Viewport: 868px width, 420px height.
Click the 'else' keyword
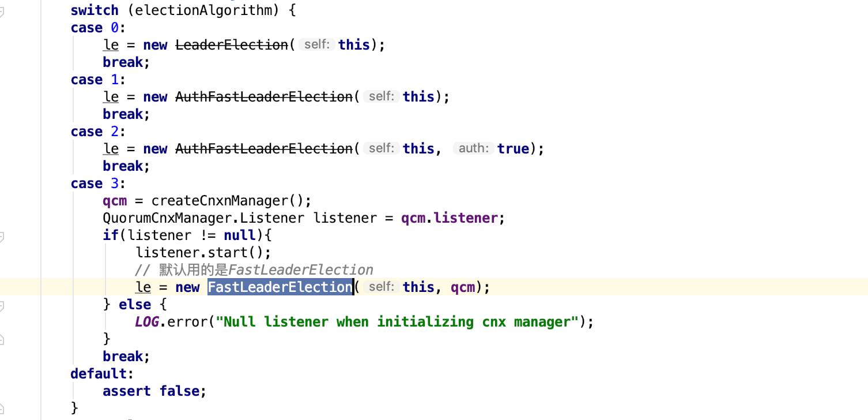pyautogui.click(x=135, y=304)
